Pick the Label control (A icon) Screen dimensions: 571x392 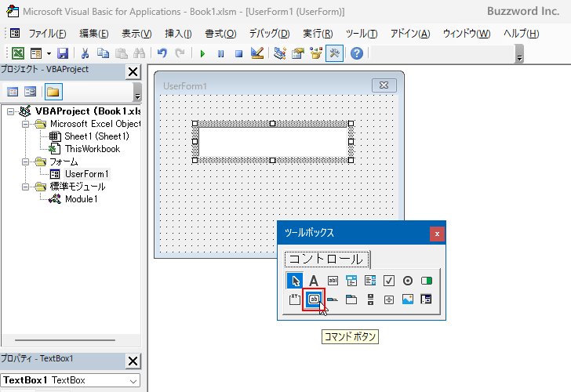pyautogui.click(x=313, y=280)
